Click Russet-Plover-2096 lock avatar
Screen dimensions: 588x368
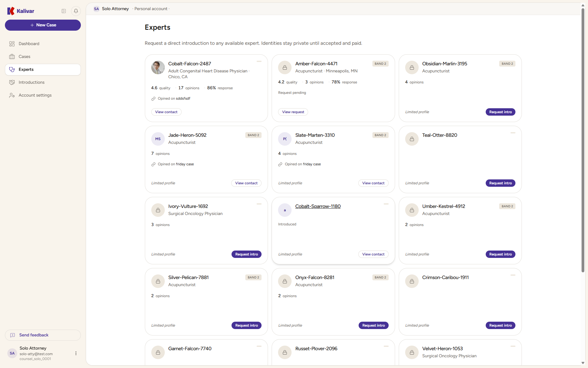pyautogui.click(x=285, y=352)
